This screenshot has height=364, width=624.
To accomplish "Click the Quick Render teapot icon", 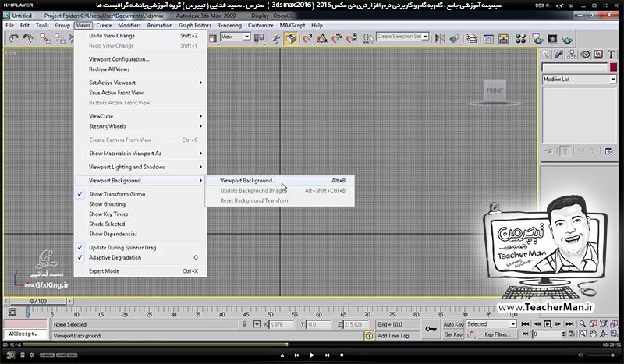I will pyautogui.click(x=568, y=39).
